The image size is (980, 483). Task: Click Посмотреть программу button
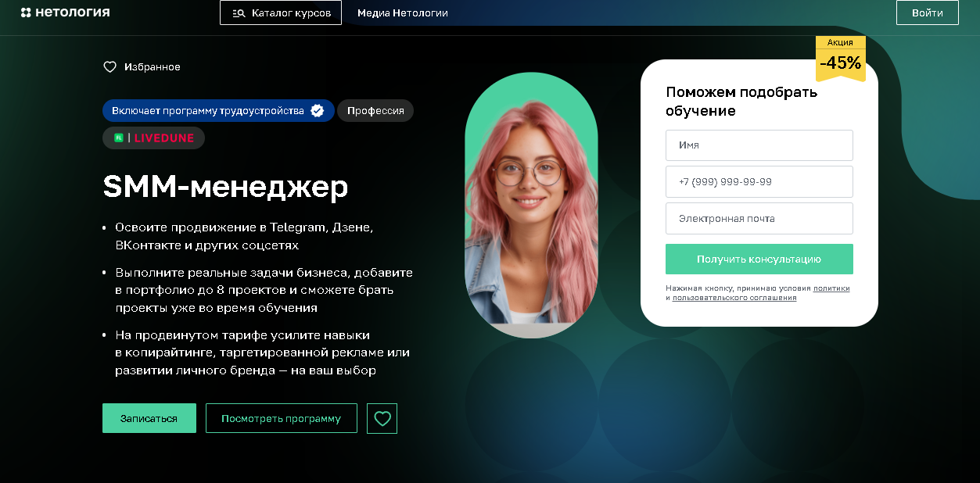point(282,418)
